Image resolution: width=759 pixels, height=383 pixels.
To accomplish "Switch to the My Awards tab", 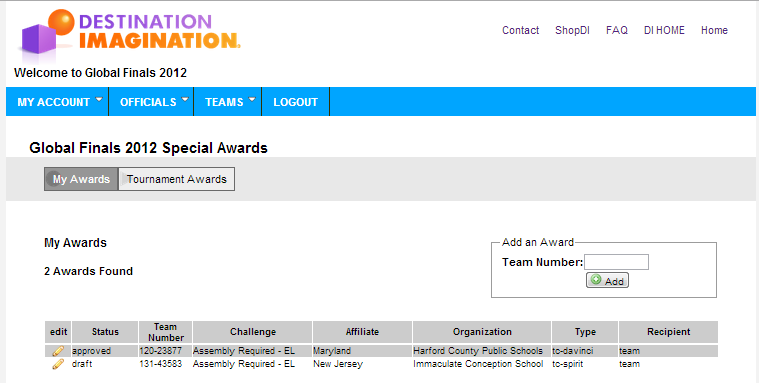I will [x=81, y=179].
